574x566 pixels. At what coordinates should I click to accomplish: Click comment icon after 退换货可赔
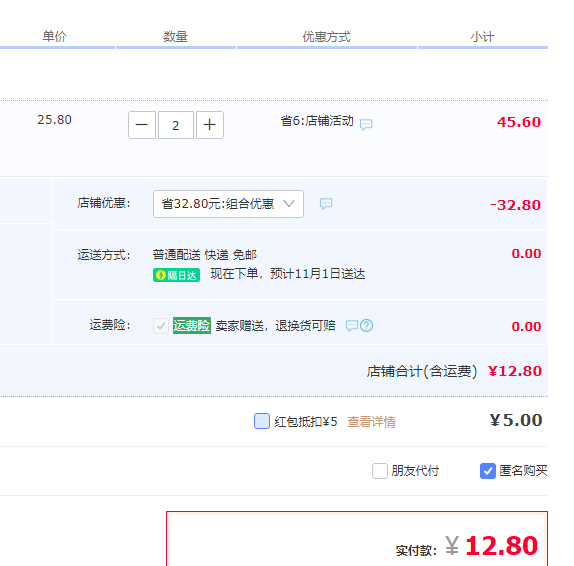click(x=352, y=325)
